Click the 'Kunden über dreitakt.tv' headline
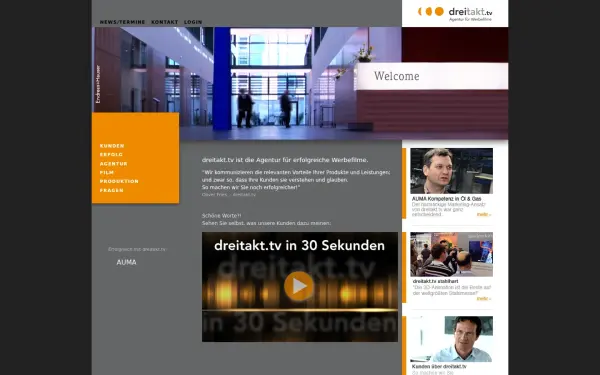 click(439, 367)
